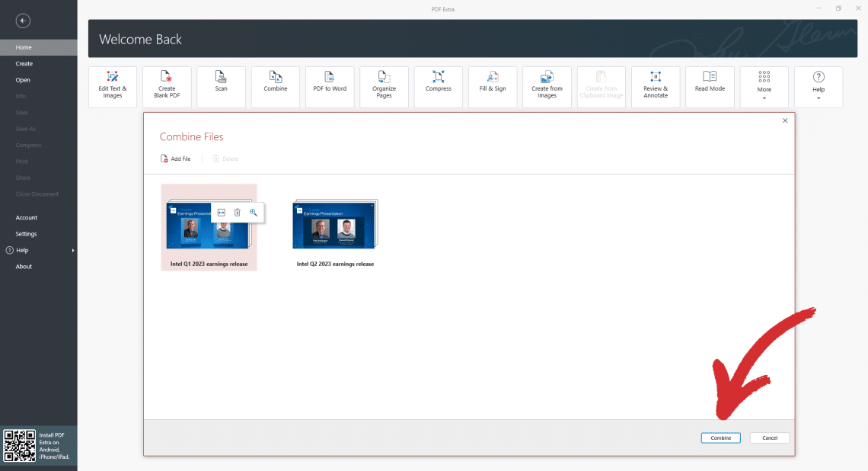Select the Review & Annotate tool
Image resolution: width=868 pixels, height=471 pixels.
[x=655, y=86]
